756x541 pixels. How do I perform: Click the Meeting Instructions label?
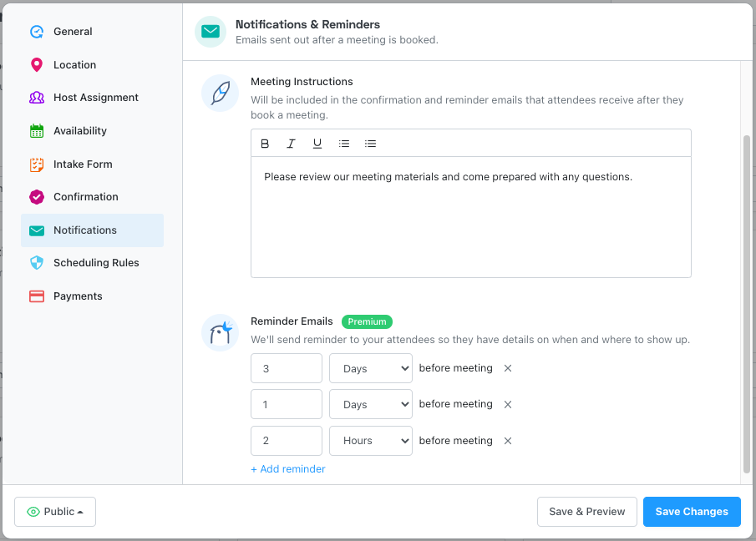302,82
